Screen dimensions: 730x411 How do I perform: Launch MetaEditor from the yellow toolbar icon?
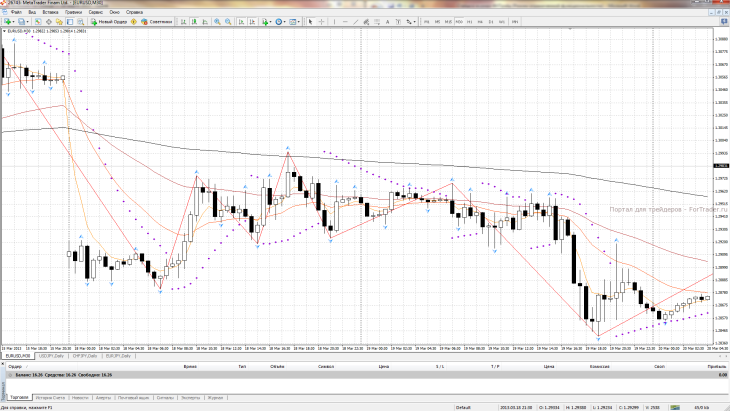tap(134, 21)
